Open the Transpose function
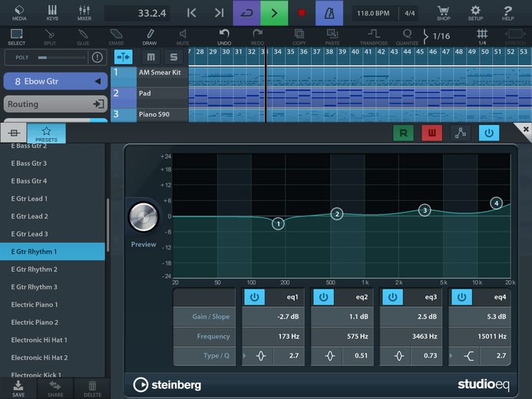This screenshot has width=532, height=399. coord(374,37)
